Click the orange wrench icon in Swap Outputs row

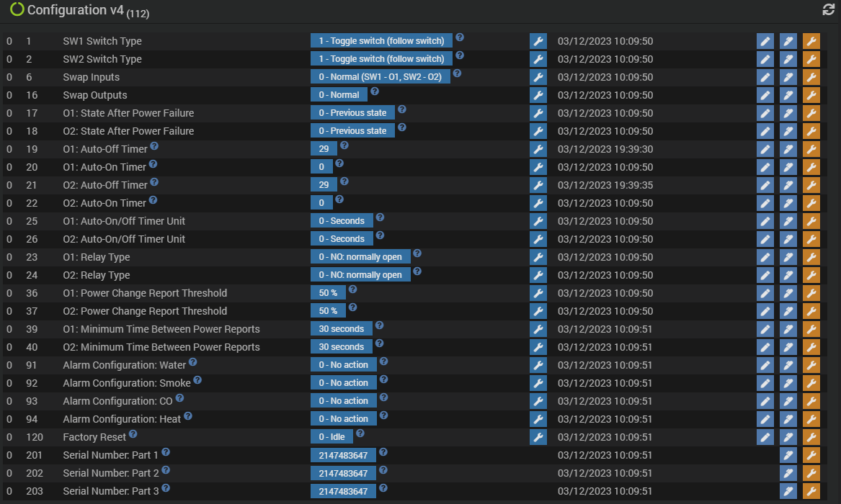[811, 95]
